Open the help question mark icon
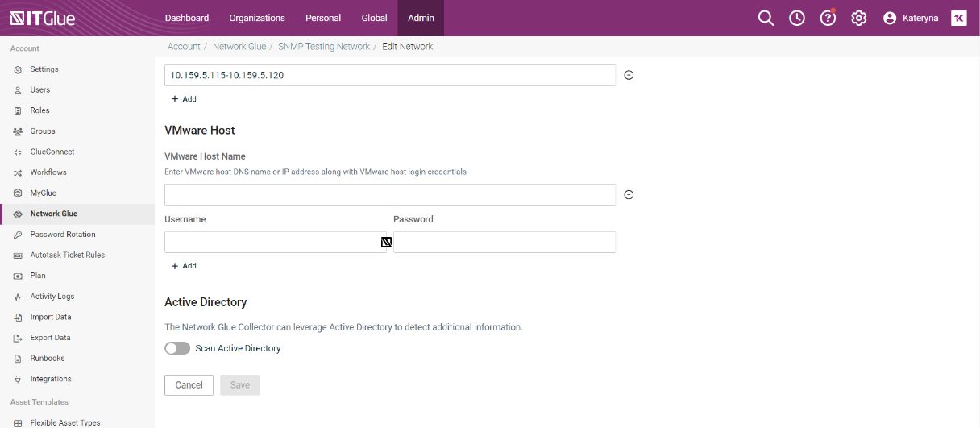980x428 pixels. pos(828,18)
